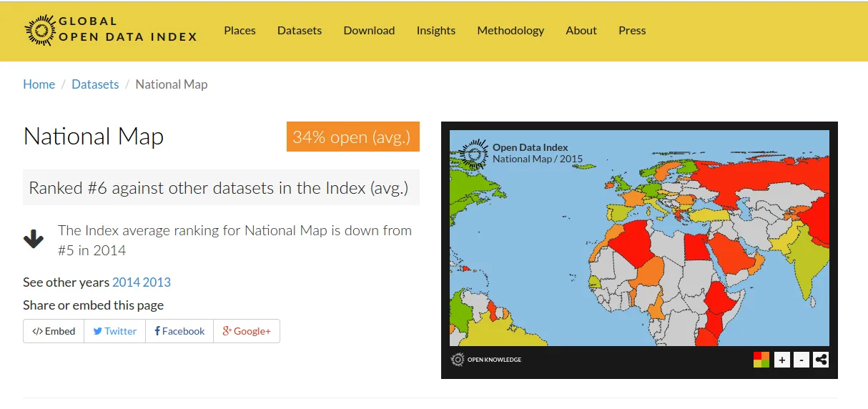Zoom out the map with minus button
The image size is (868, 409).
[802, 360]
